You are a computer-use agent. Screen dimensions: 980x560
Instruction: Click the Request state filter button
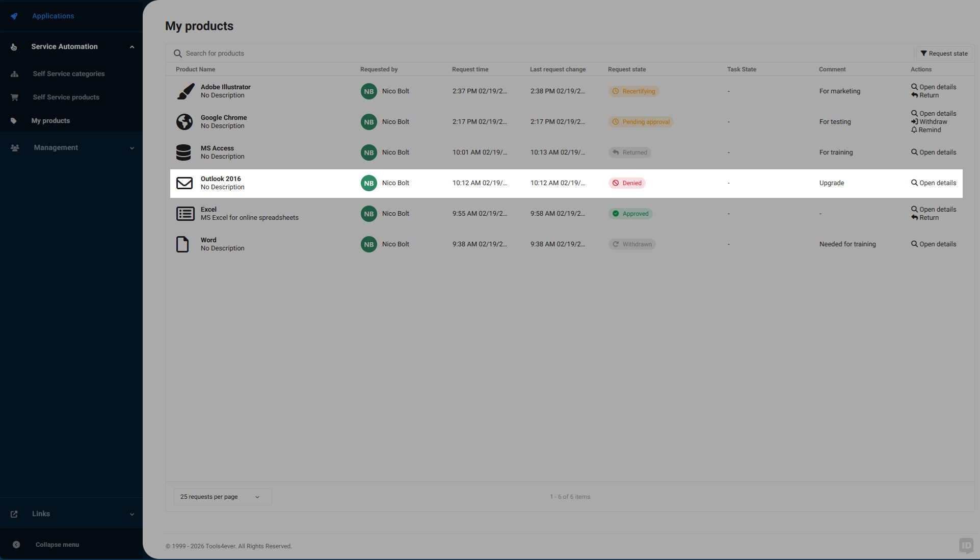[x=943, y=53]
